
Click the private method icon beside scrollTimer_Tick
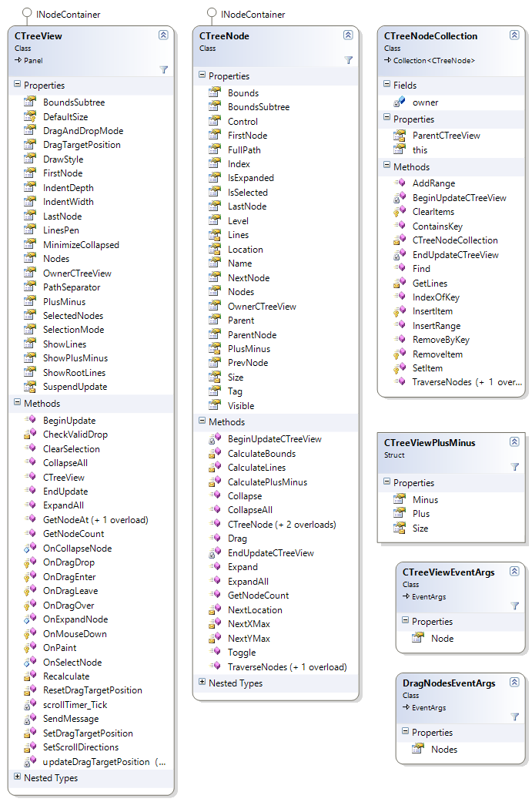pyautogui.click(x=30, y=704)
